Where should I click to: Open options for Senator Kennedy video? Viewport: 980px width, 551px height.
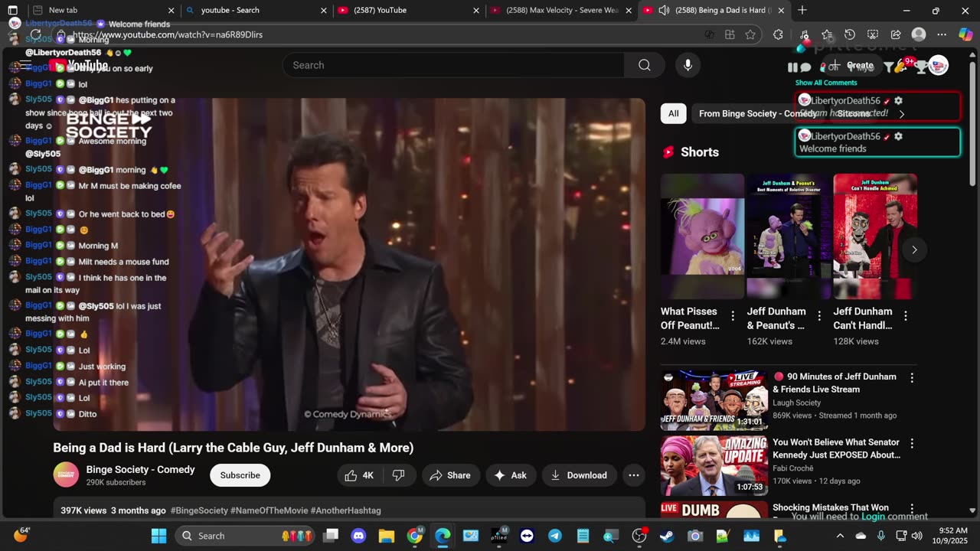pos(912,443)
